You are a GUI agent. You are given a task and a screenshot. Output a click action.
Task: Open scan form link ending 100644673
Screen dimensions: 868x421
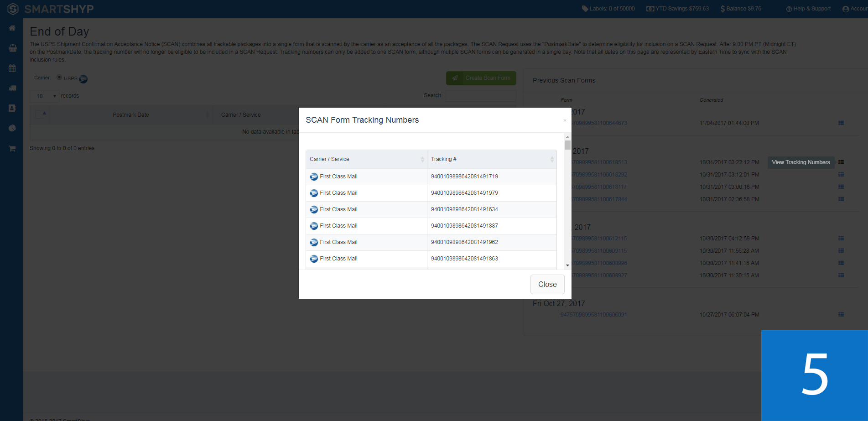(x=599, y=123)
